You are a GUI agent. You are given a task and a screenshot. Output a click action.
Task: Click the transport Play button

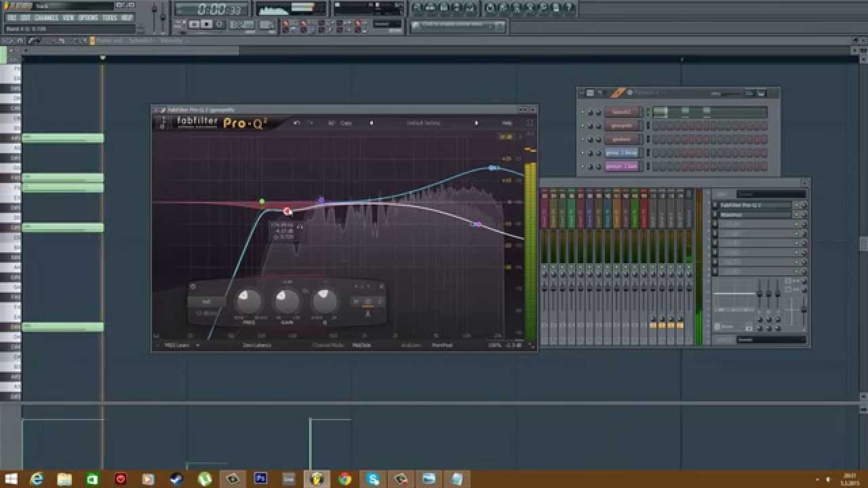(194, 24)
